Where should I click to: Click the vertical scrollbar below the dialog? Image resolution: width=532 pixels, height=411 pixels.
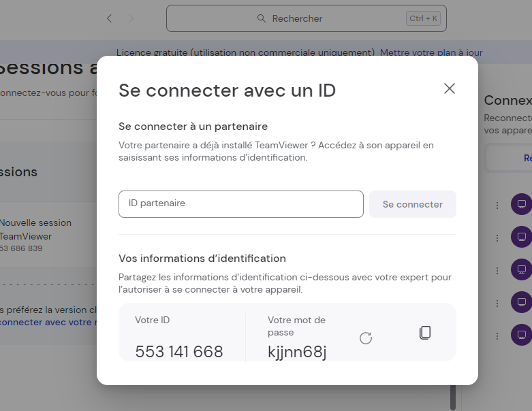[x=451, y=397]
